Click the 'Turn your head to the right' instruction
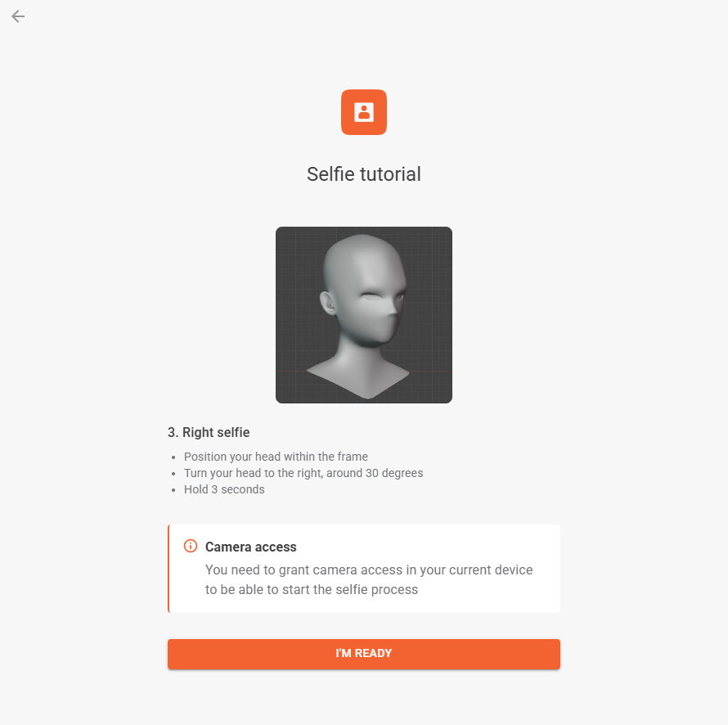Viewport: 728px width, 725px height. [x=303, y=473]
